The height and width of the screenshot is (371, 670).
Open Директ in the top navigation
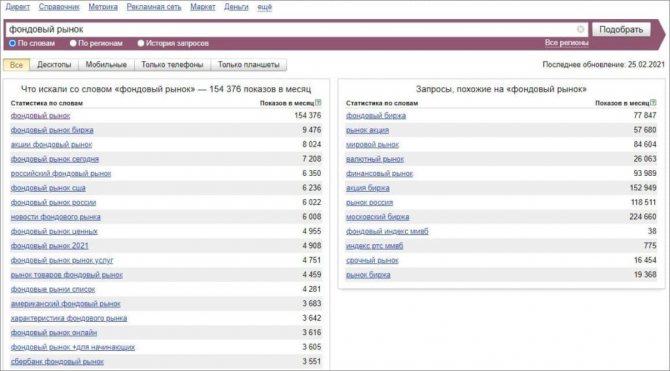[18, 7]
